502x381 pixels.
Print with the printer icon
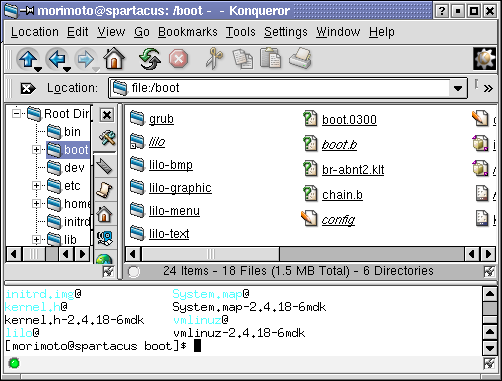click(300, 59)
